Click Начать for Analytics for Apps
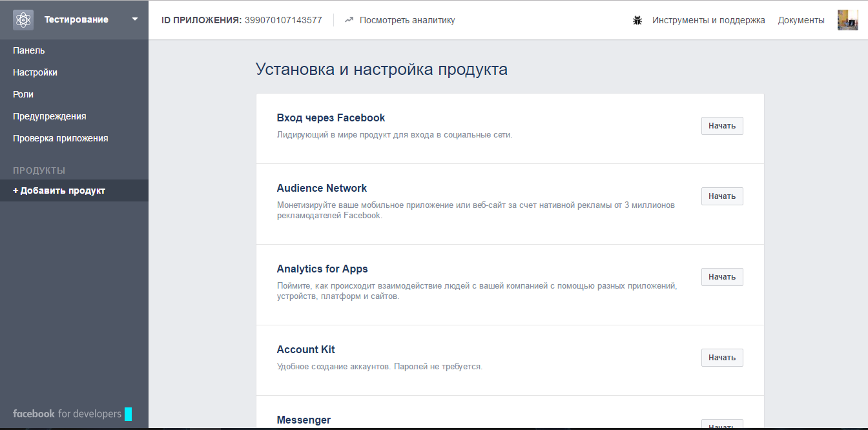868x430 pixels. (722, 277)
